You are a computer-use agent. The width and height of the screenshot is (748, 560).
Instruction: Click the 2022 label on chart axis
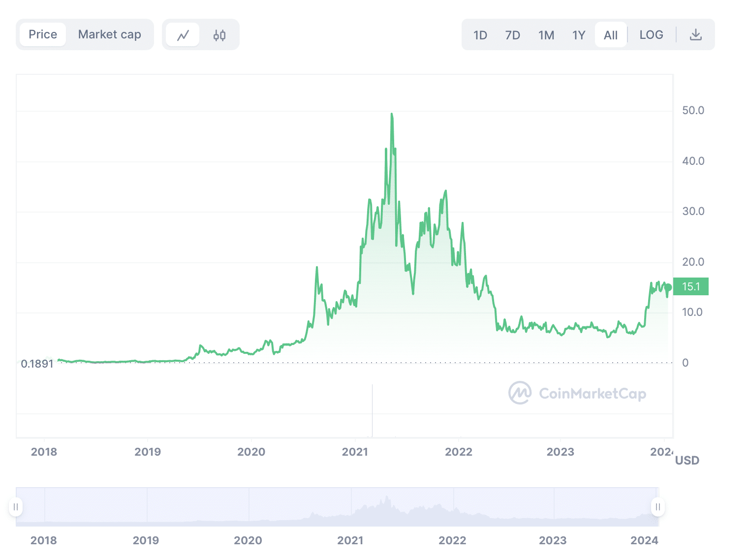click(459, 452)
